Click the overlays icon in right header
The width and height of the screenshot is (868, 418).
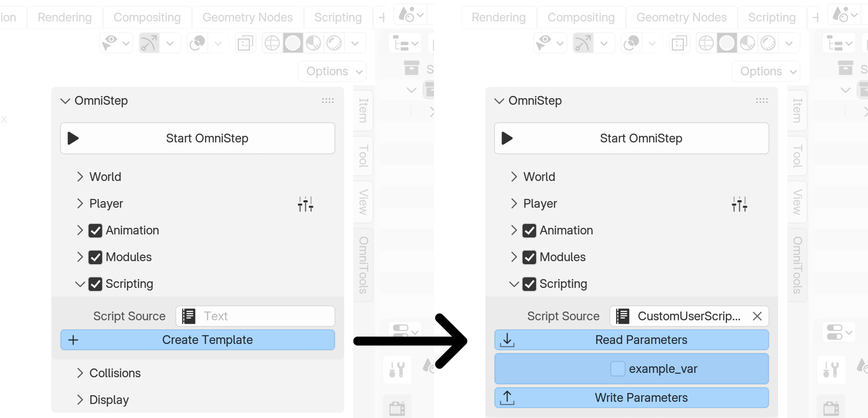pos(631,43)
